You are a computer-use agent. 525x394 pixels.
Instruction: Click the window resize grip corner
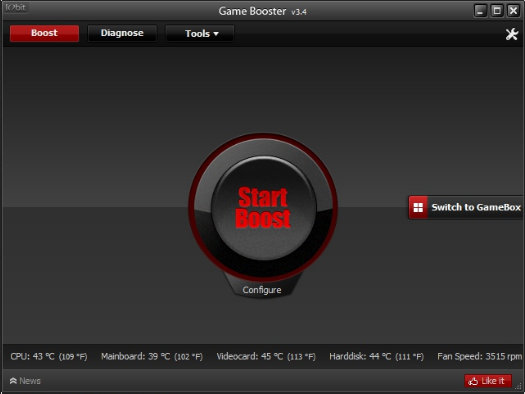tap(519, 387)
